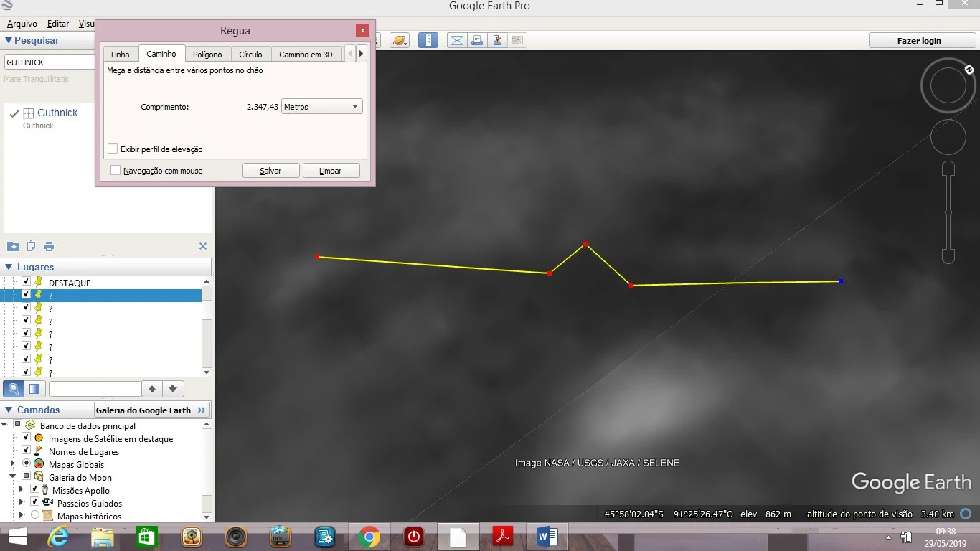Collapse the Lugares panel
The image size is (980, 551).
pos(9,267)
